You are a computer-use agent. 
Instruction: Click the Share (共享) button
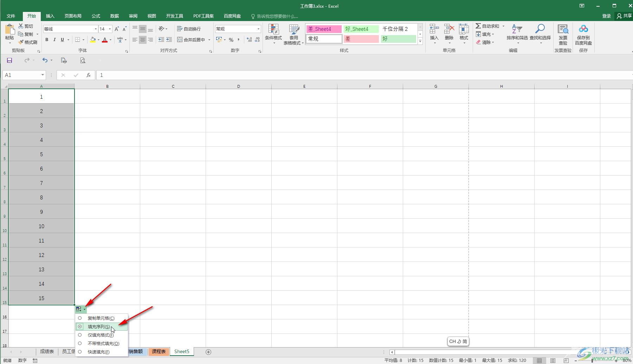pyautogui.click(x=624, y=16)
